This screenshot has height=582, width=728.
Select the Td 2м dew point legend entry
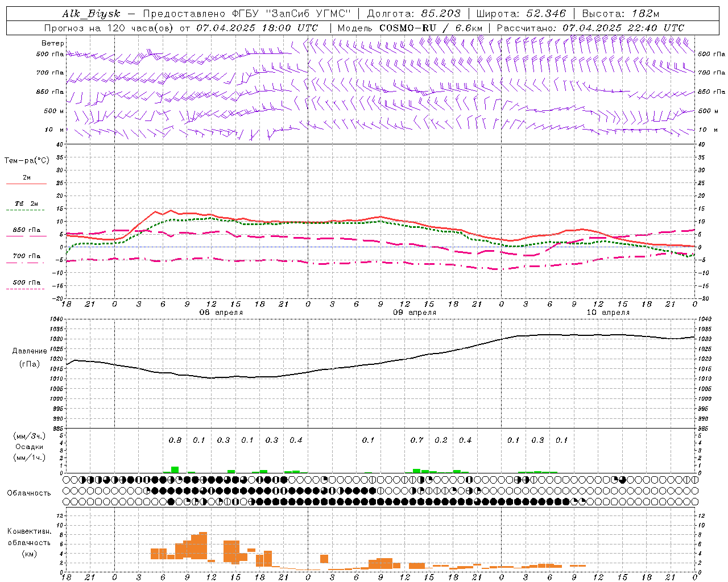tap(27, 203)
